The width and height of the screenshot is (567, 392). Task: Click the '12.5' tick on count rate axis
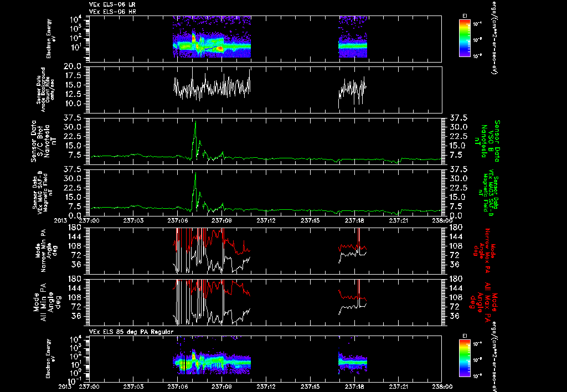(74, 94)
